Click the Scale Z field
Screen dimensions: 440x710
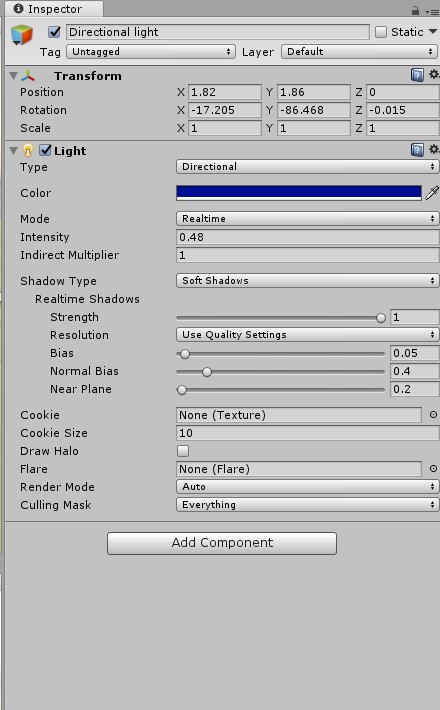point(403,128)
